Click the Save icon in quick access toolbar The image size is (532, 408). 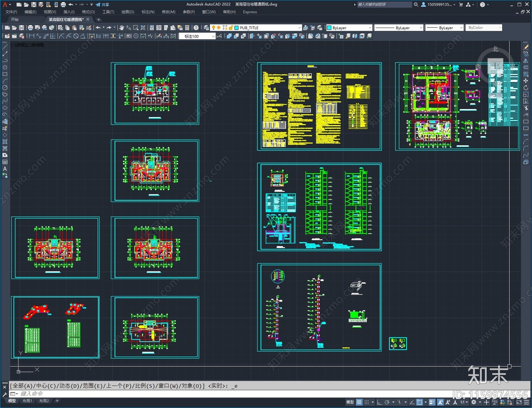pyautogui.click(x=34, y=5)
